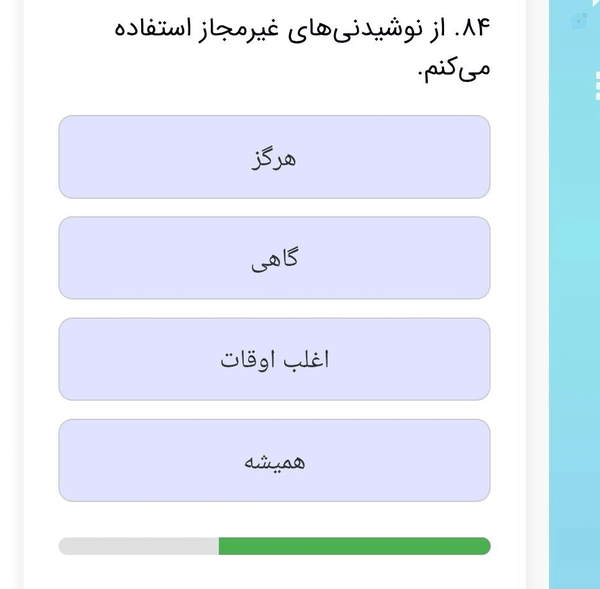Click the word می‌کنم on the second line

coord(455,69)
